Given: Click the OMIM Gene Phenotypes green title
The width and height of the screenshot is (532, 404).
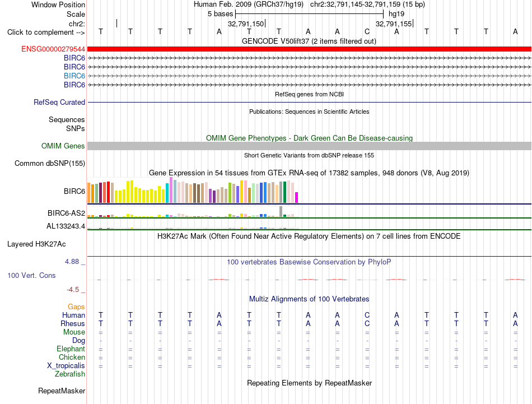Looking at the screenshot, I should [x=309, y=138].
